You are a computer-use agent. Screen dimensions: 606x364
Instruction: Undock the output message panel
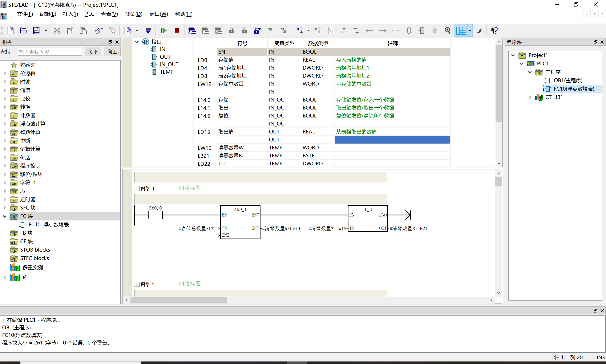(595, 311)
